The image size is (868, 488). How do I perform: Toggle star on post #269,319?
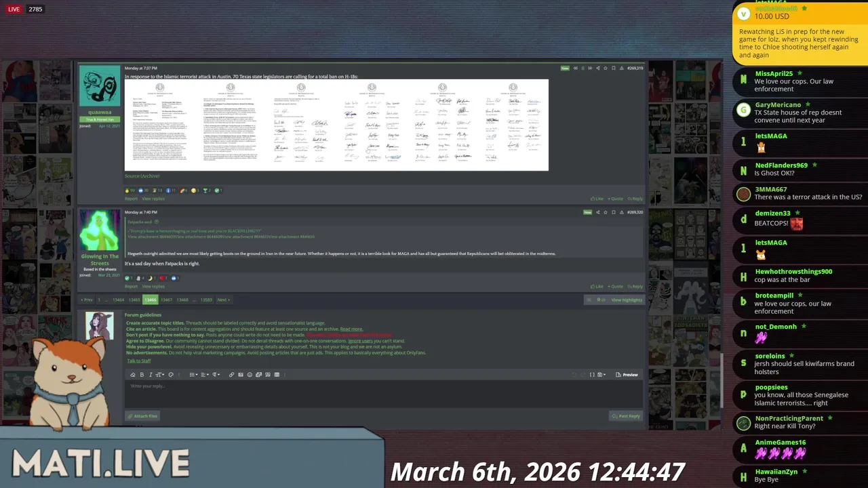(606, 68)
